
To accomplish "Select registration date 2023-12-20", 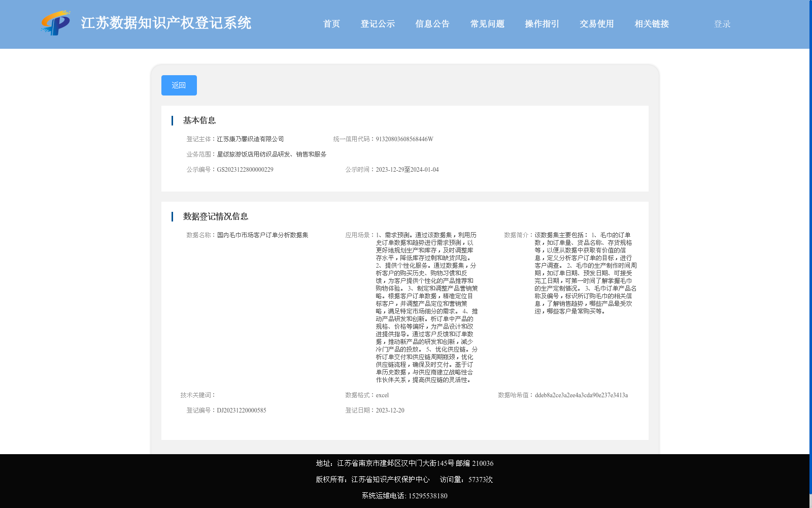I will 390,410.
